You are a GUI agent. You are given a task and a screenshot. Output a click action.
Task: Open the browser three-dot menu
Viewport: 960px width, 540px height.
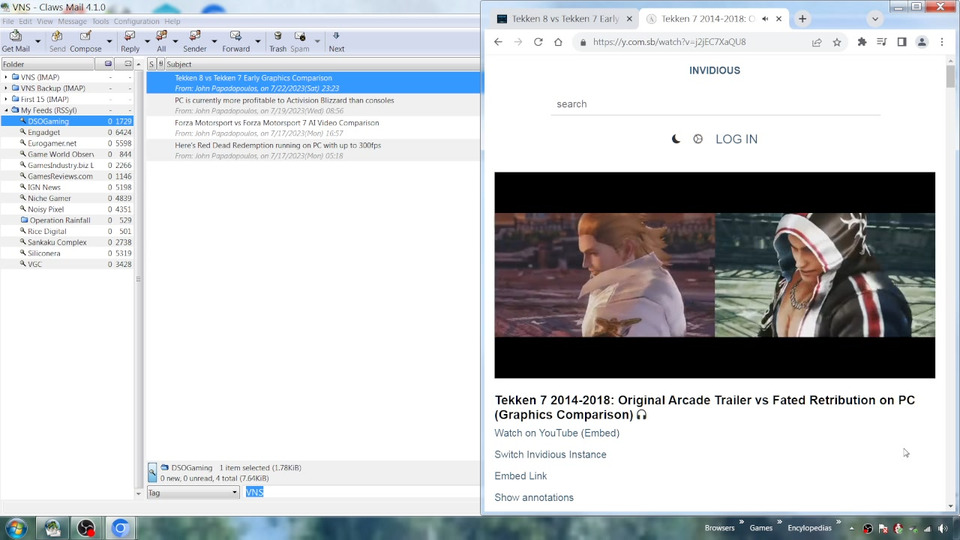(942, 42)
